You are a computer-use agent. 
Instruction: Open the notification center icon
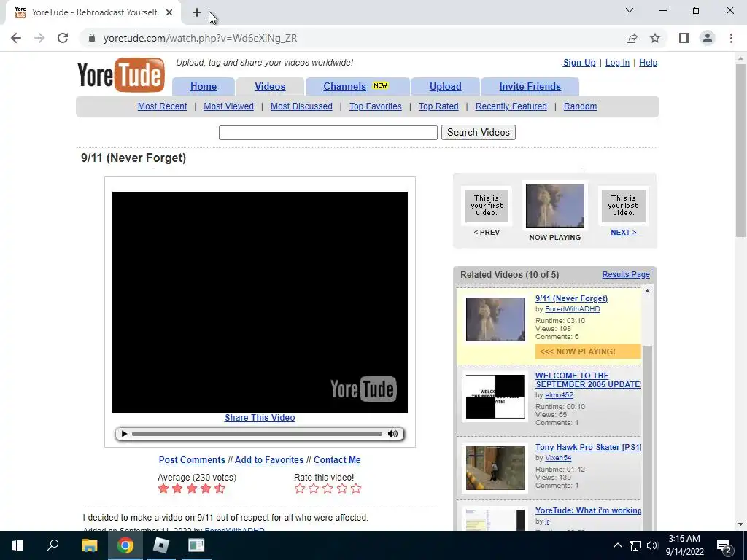[724, 545]
